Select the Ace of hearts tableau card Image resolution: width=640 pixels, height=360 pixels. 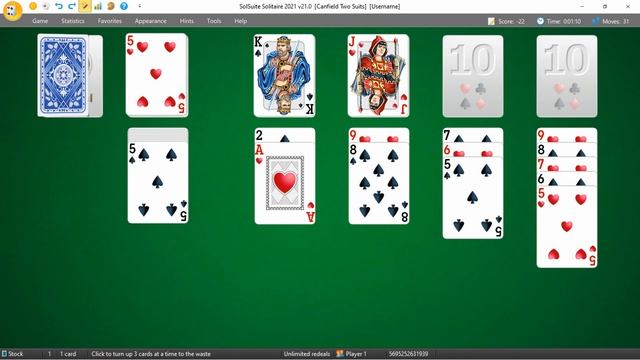pos(285,183)
